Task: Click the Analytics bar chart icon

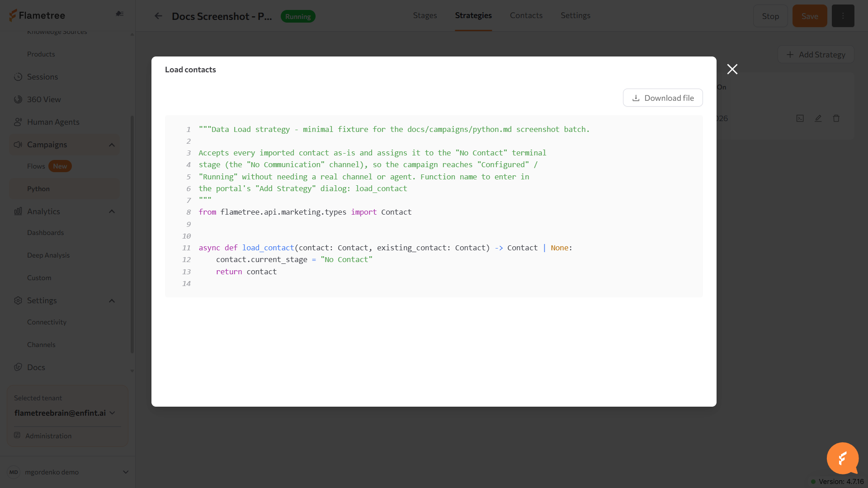Action: coord(18,211)
